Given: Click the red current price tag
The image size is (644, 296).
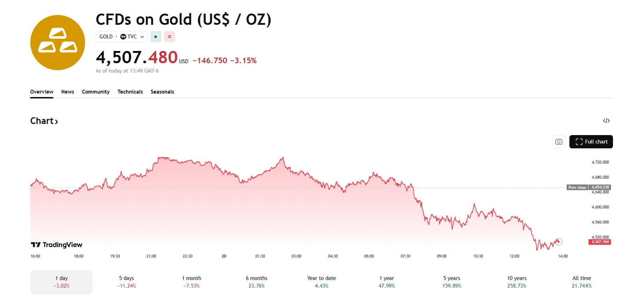Looking at the screenshot, I should [600, 242].
